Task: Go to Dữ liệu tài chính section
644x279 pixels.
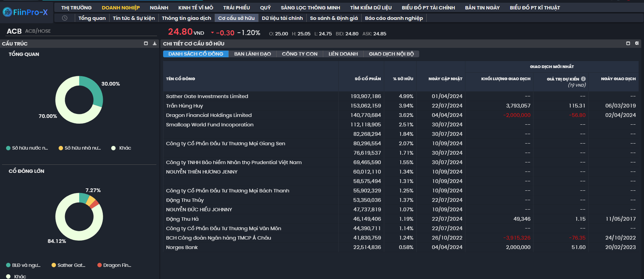Action: (282, 18)
